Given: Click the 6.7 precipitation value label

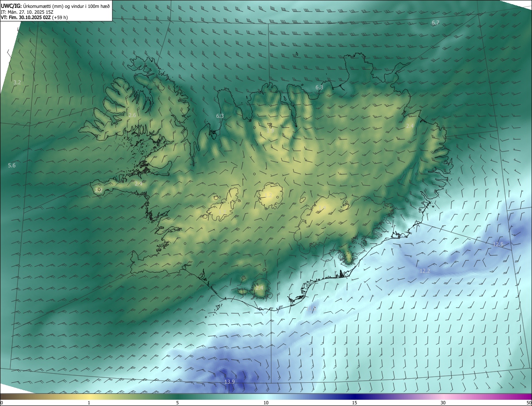Looking at the screenshot, I should pyautogui.click(x=435, y=23).
